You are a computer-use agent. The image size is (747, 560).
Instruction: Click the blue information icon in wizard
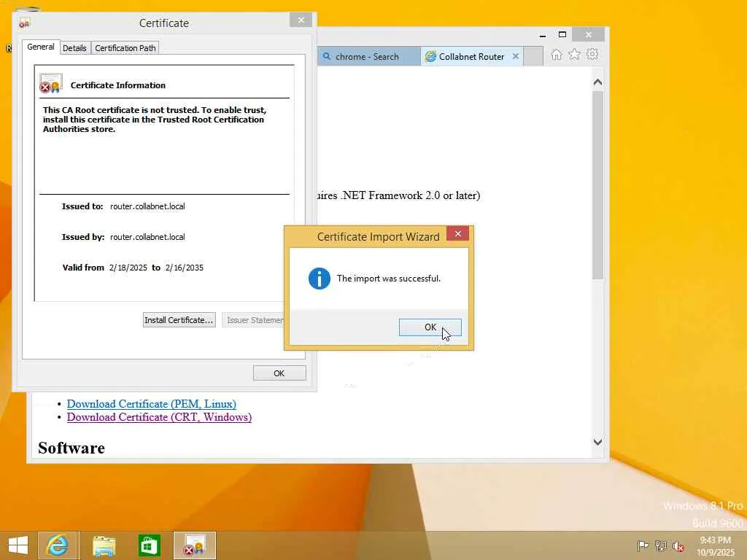320,279
